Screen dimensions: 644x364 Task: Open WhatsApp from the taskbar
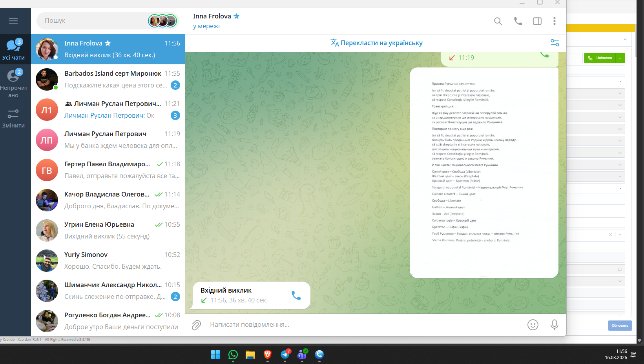(233, 355)
